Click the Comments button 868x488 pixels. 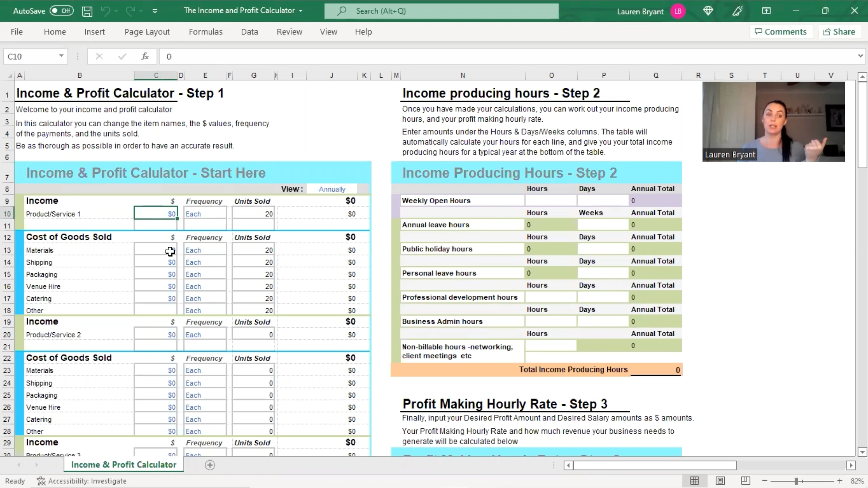(x=781, y=32)
